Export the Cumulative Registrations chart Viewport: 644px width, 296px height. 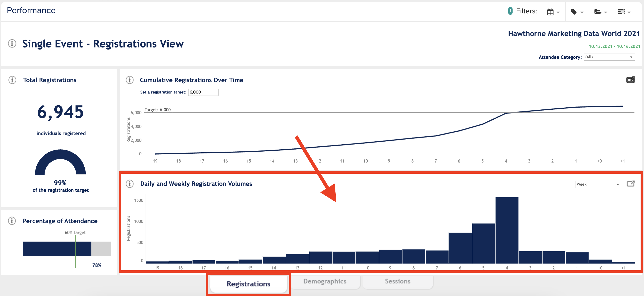click(631, 80)
